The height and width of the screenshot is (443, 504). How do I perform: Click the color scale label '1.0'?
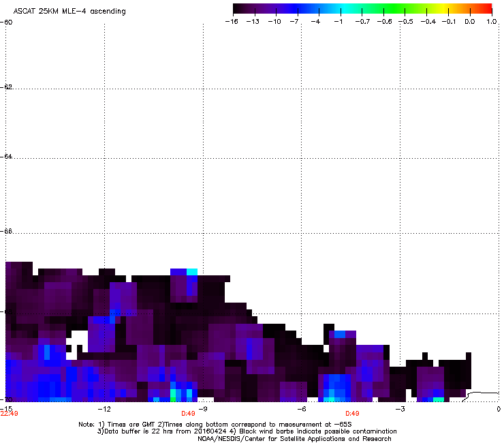click(x=492, y=22)
